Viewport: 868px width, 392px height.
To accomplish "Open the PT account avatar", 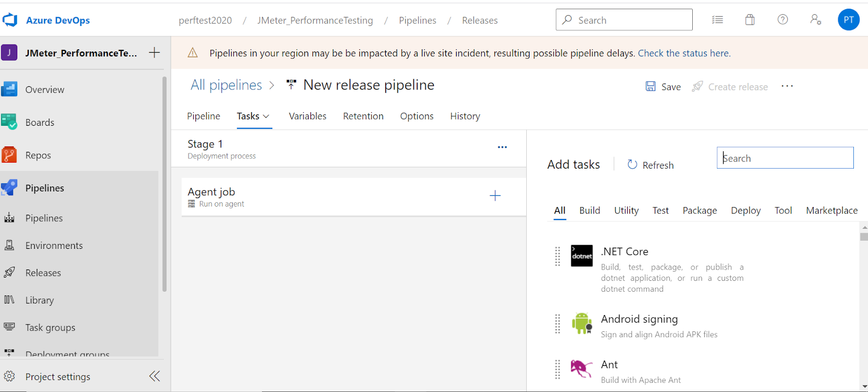I will (848, 20).
